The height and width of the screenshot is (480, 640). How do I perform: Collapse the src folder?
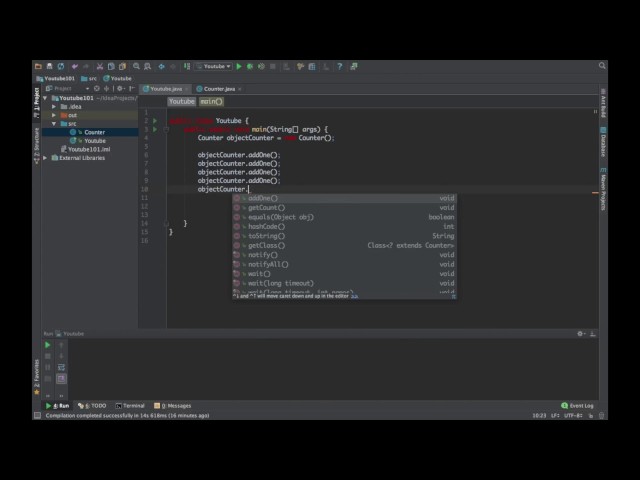click(x=54, y=124)
